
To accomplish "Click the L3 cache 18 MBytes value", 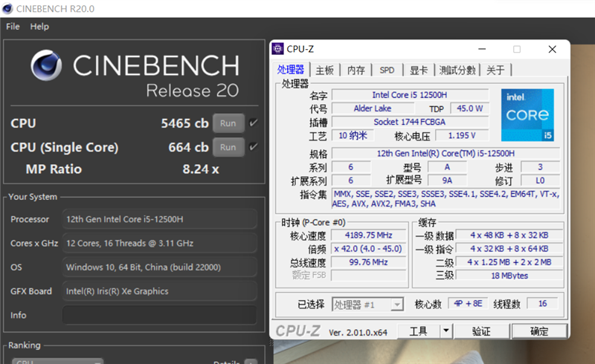I will [x=509, y=276].
